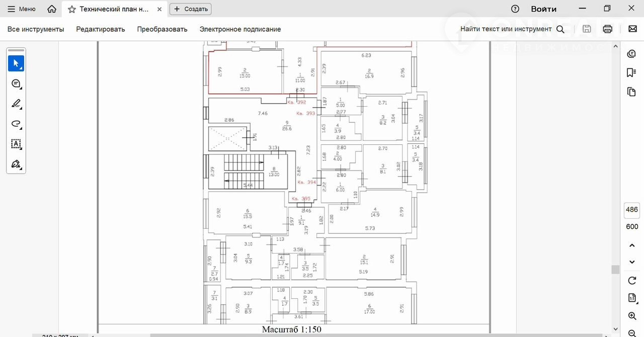
Task: Rotate the page clockwise
Action: [632, 281]
